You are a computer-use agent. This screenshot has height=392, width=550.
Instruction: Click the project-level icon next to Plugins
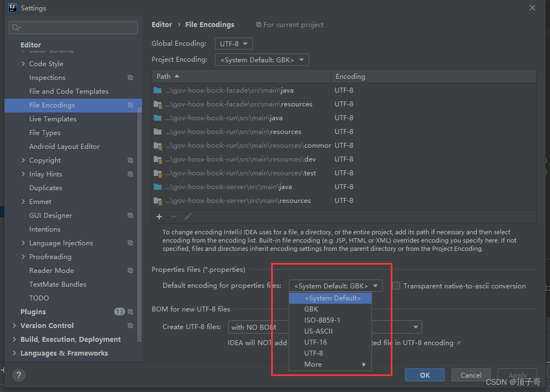[x=131, y=312]
